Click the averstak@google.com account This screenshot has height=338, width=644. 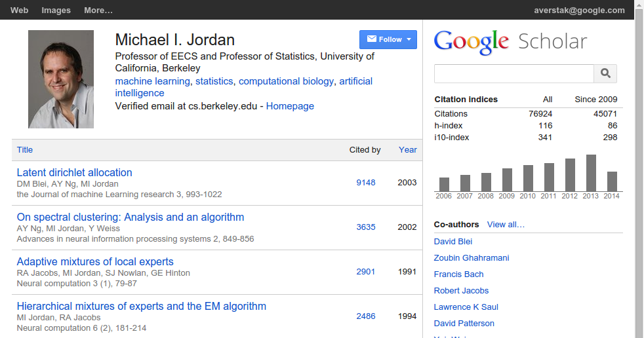click(579, 10)
